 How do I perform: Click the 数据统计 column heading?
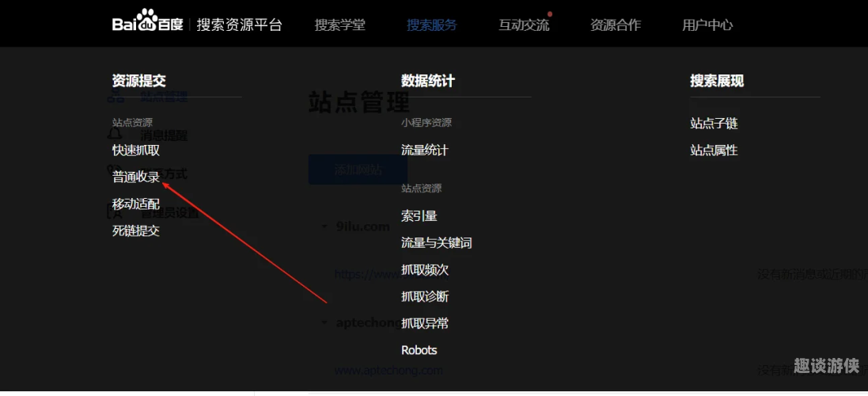tap(428, 81)
